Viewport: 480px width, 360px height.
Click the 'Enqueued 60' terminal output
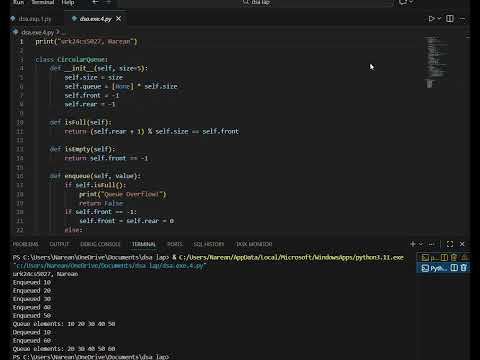[x=32, y=341]
